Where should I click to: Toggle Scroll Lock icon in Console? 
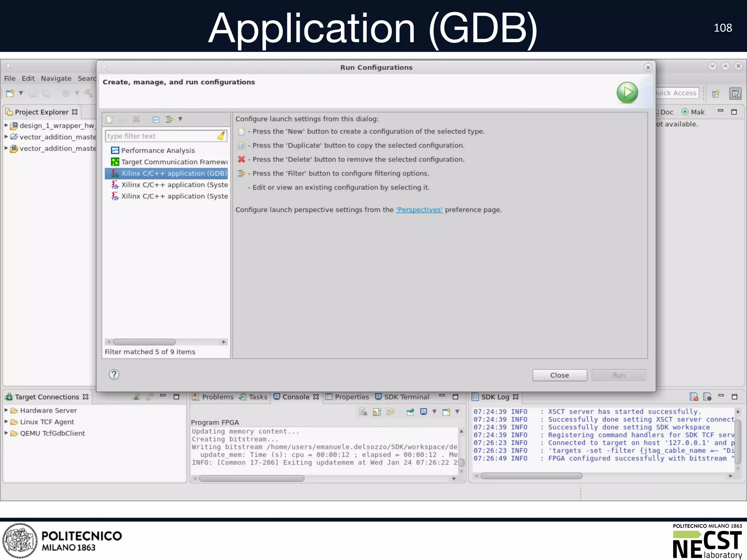point(377,412)
